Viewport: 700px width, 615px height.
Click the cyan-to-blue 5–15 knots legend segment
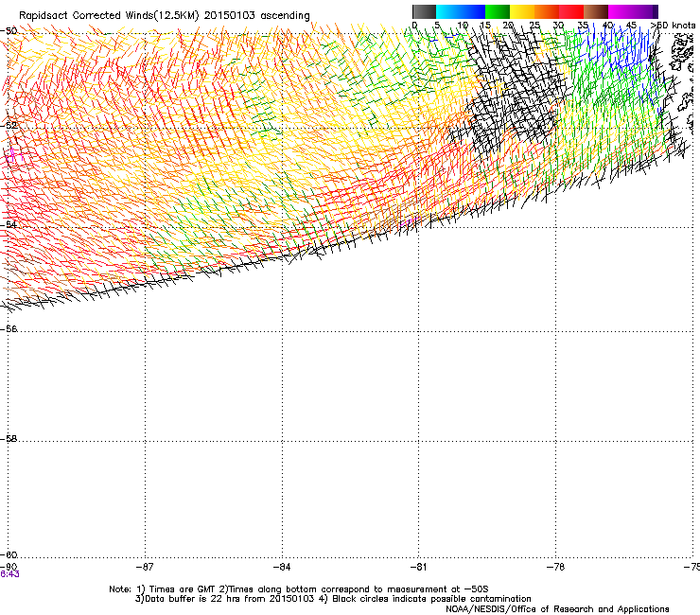[x=461, y=11]
